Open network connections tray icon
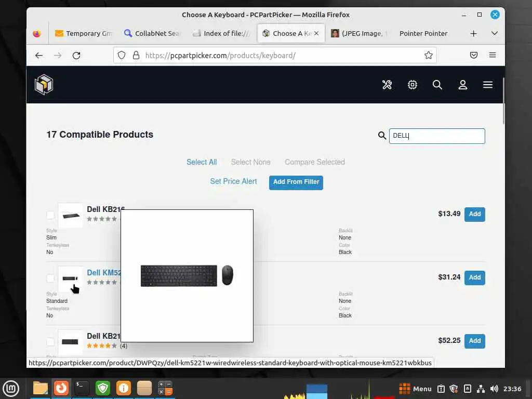Image resolution: width=532 pixels, height=399 pixels. tap(481, 389)
